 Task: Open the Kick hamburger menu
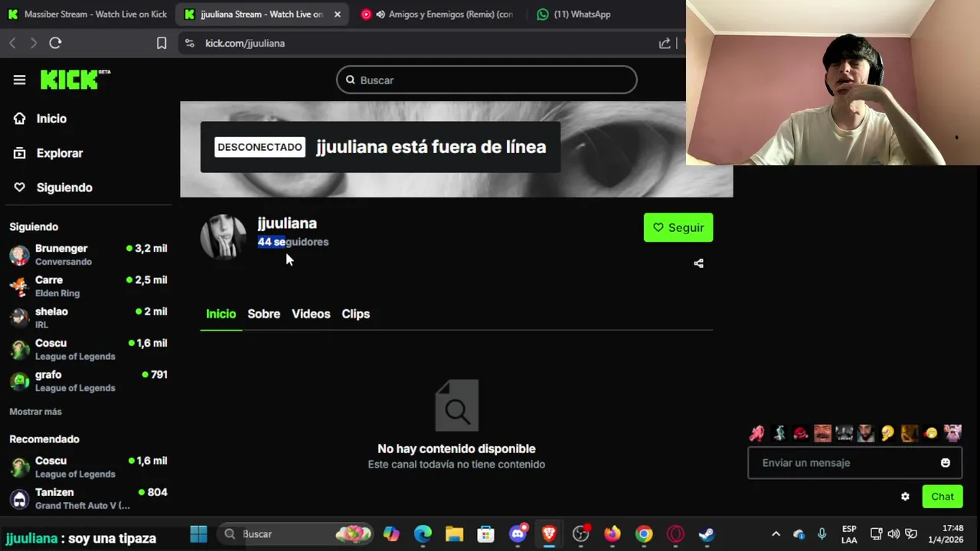(x=19, y=80)
